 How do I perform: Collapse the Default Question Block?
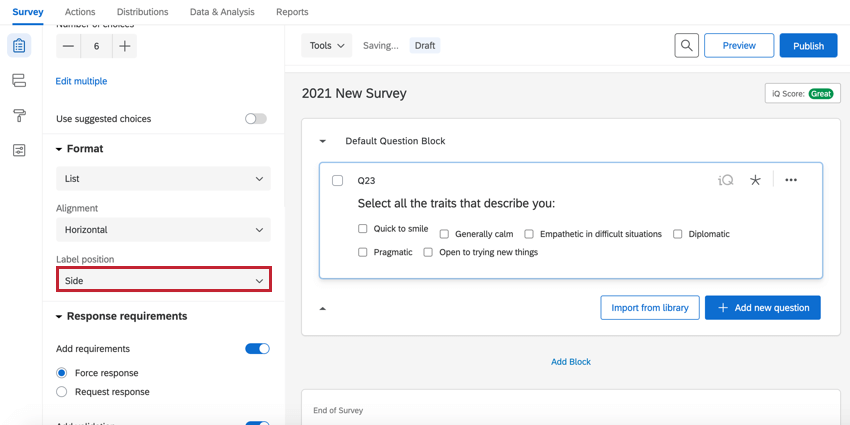pyautogui.click(x=323, y=142)
